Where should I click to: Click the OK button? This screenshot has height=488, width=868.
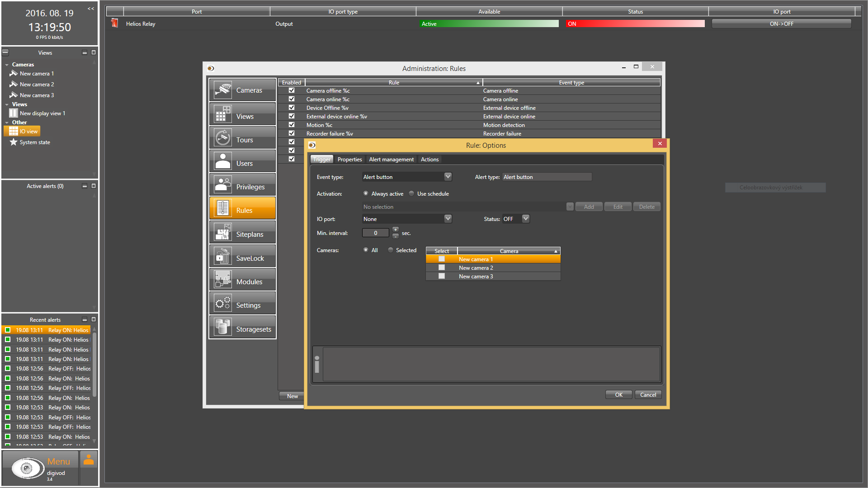(618, 395)
